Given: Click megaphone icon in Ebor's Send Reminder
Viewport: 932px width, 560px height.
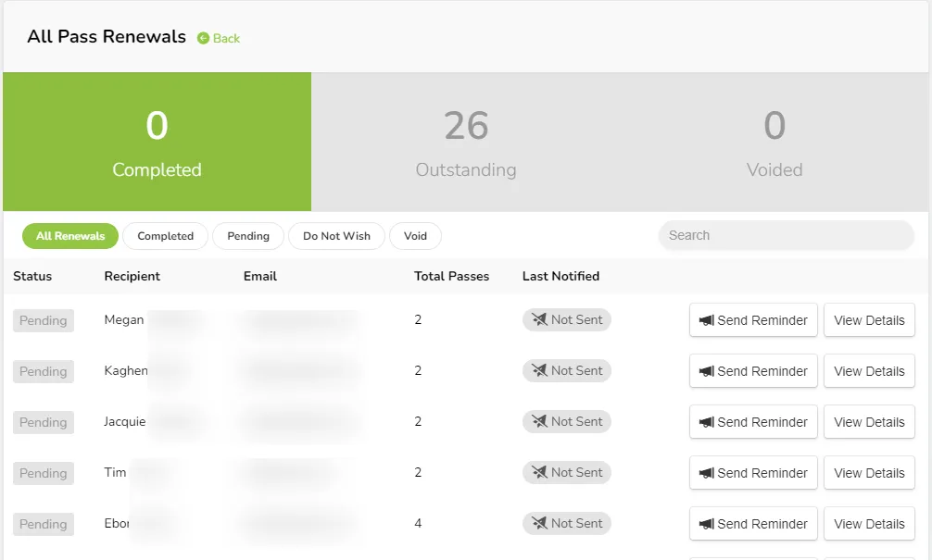Looking at the screenshot, I should click(x=706, y=525).
